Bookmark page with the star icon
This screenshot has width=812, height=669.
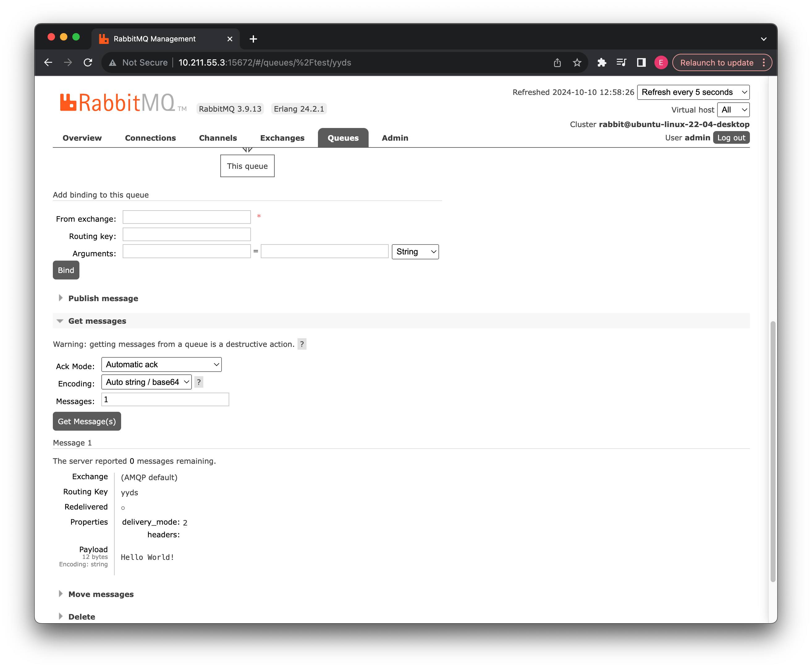pyautogui.click(x=577, y=62)
